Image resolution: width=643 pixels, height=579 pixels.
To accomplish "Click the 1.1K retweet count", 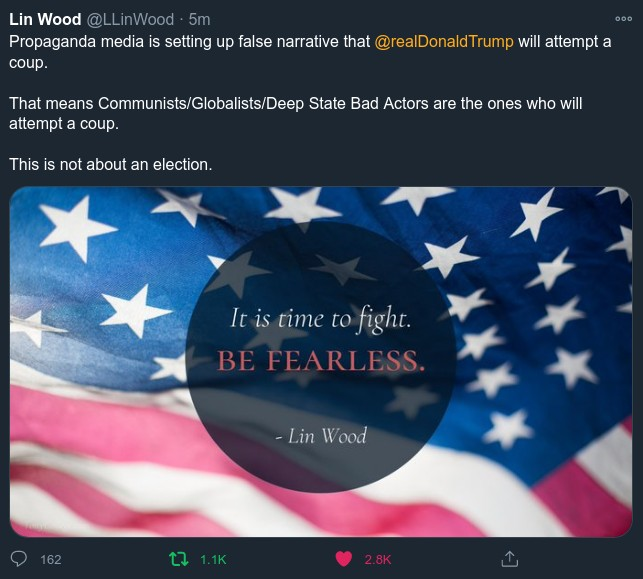I will pyautogui.click(x=213, y=560).
